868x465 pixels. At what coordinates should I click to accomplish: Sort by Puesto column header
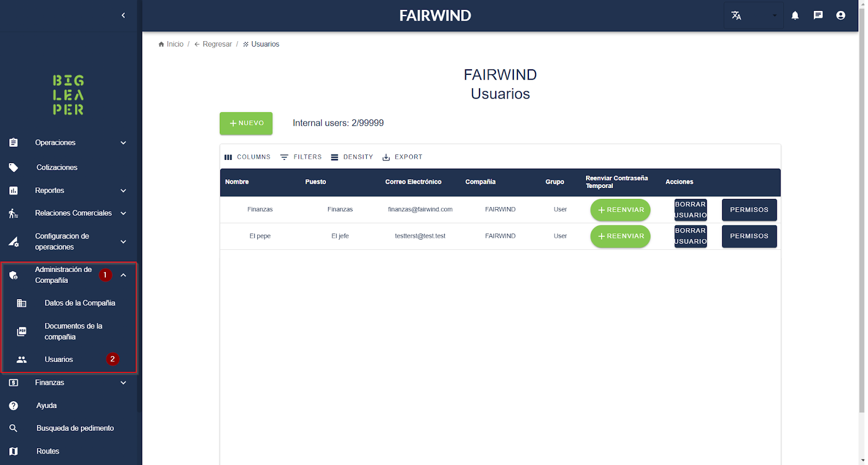tap(316, 182)
